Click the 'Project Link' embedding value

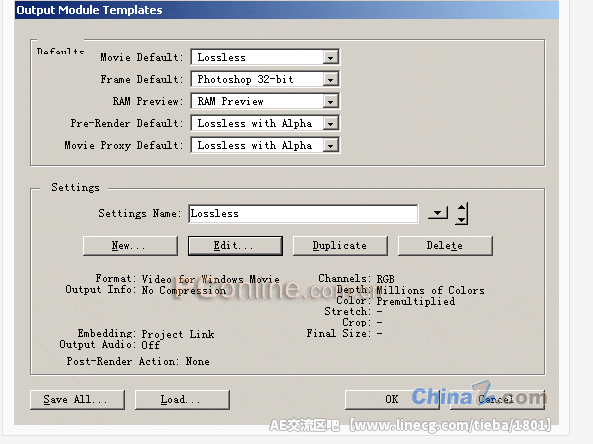pos(178,334)
